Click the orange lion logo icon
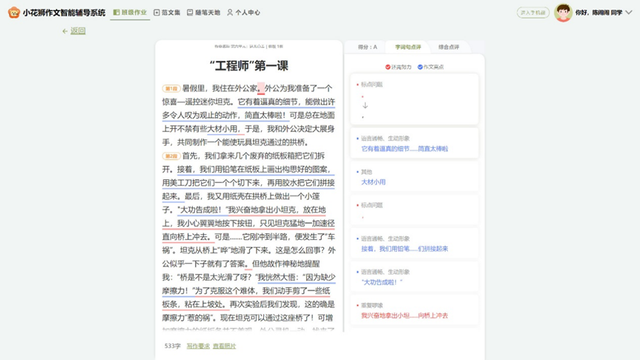 pos(14,12)
